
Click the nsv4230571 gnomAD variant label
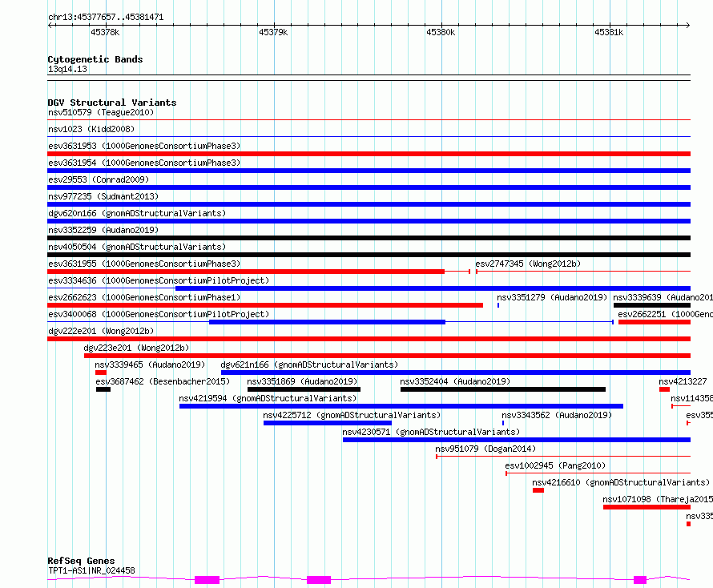[431, 432]
